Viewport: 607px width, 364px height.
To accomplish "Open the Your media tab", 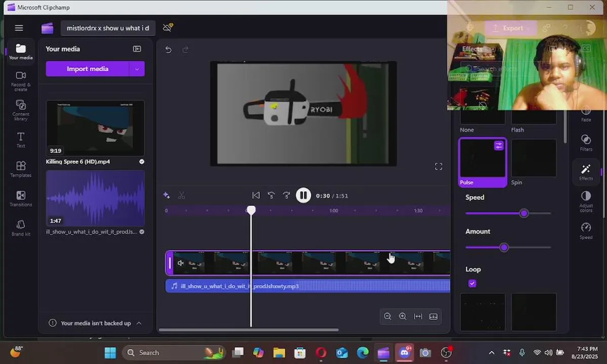I will (21, 52).
